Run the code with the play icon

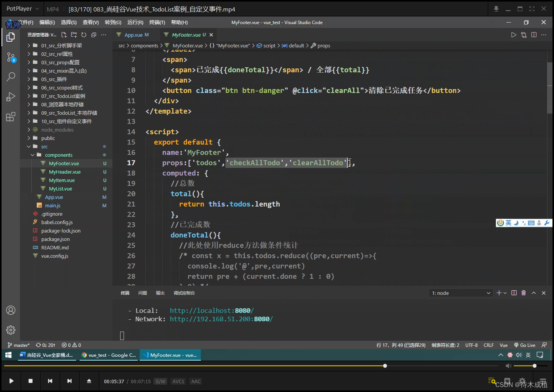514,35
